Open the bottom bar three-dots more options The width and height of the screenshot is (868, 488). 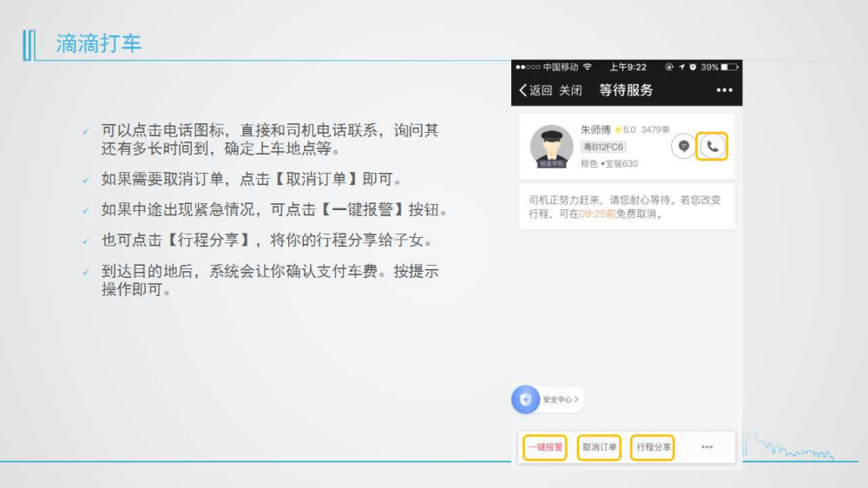[707, 447]
